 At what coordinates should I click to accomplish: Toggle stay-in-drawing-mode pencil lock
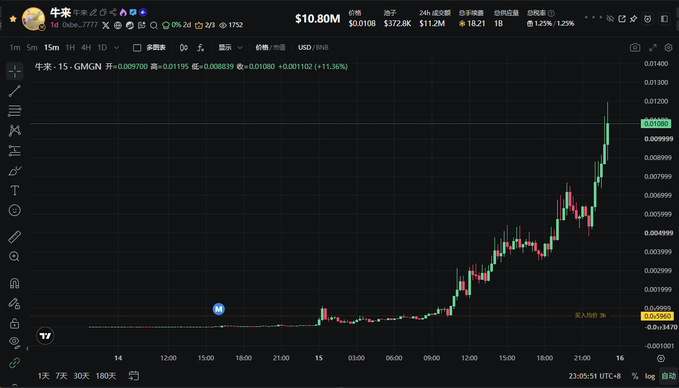point(15,303)
